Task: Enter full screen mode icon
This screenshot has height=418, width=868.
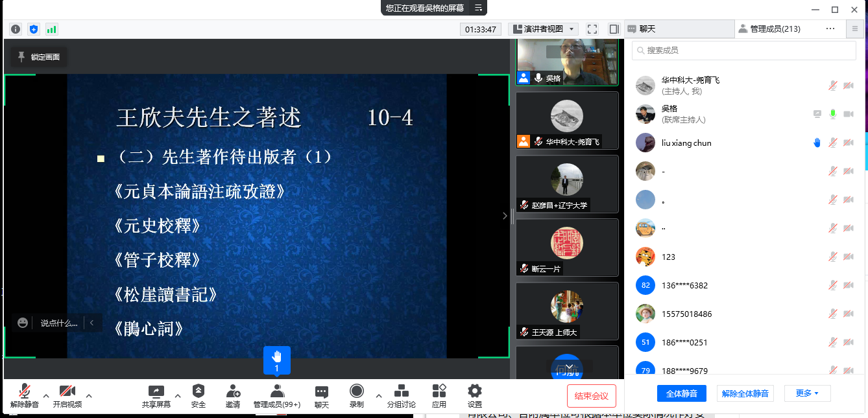Action: 592,29
